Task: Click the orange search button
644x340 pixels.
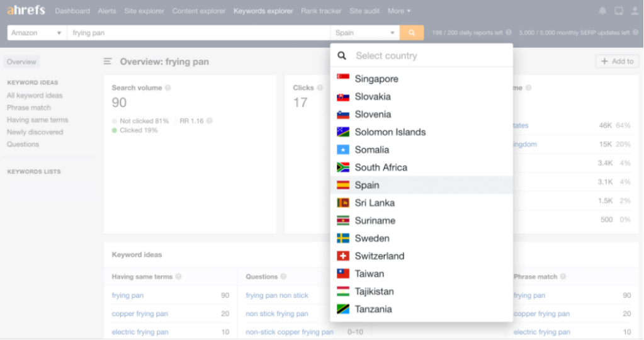Action: pyautogui.click(x=412, y=33)
